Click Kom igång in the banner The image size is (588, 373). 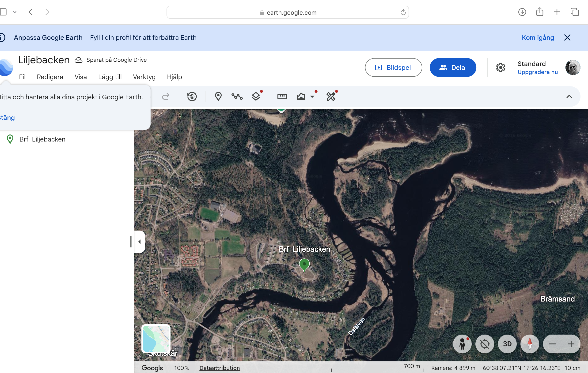coord(538,37)
